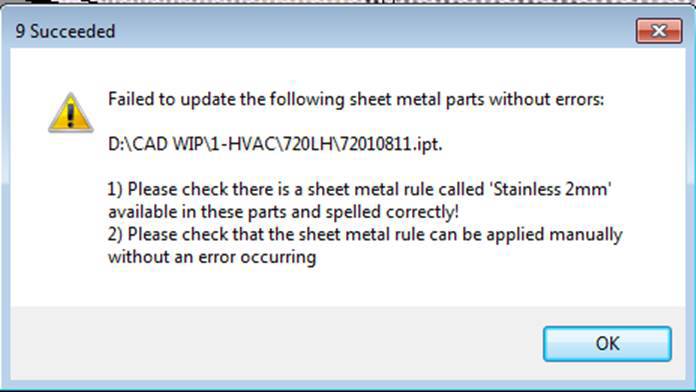Click empty title bar right of '9 Succeeded'
The height and width of the screenshot is (392, 696).
373,31
